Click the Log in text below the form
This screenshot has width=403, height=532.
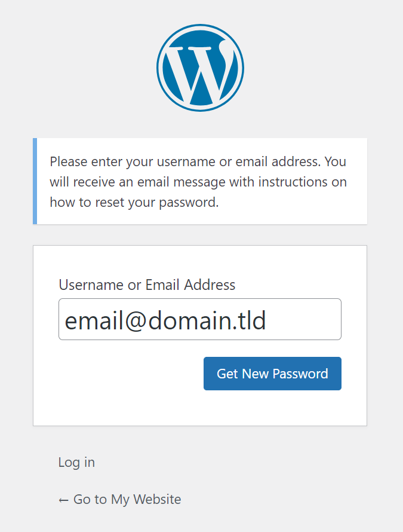pos(76,462)
